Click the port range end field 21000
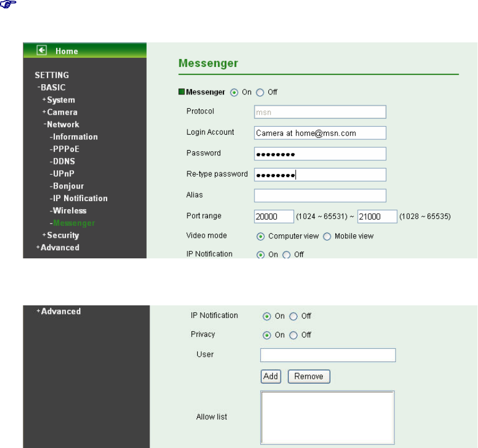Image resolution: width=478 pixels, height=448 pixels. (x=377, y=217)
